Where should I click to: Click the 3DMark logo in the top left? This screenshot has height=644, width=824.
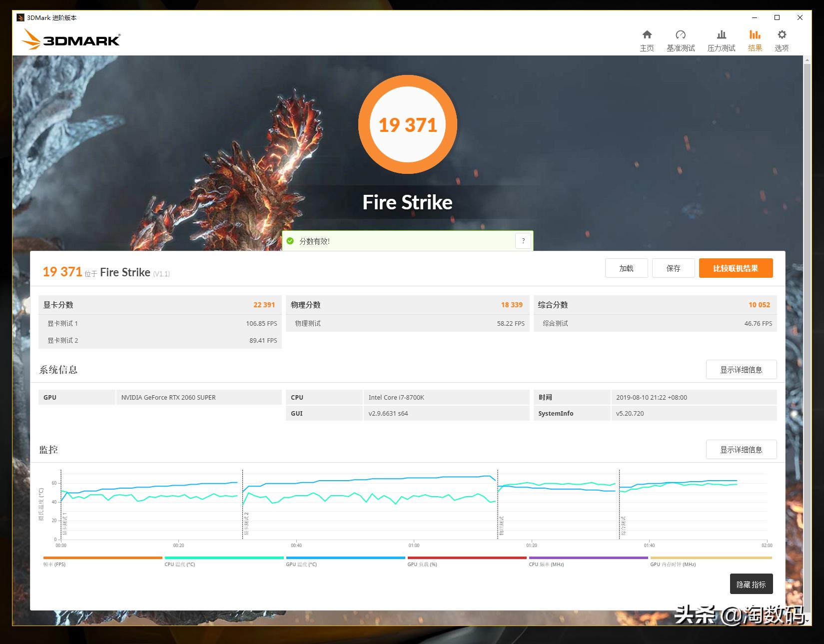[70, 39]
